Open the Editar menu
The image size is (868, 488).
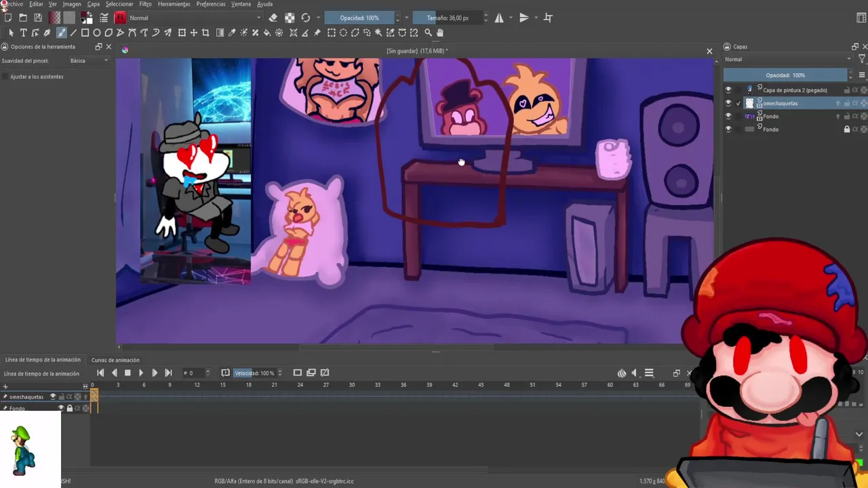coord(36,4)
